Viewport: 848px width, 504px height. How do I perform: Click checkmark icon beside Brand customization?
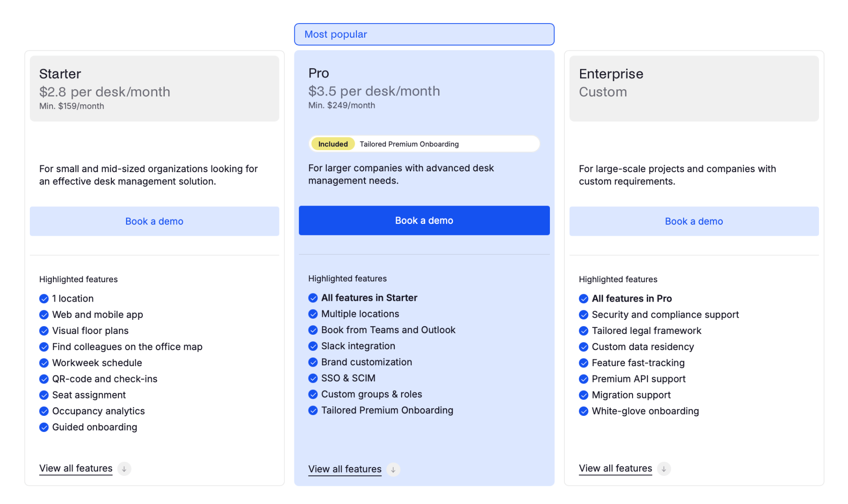[313, 362]
